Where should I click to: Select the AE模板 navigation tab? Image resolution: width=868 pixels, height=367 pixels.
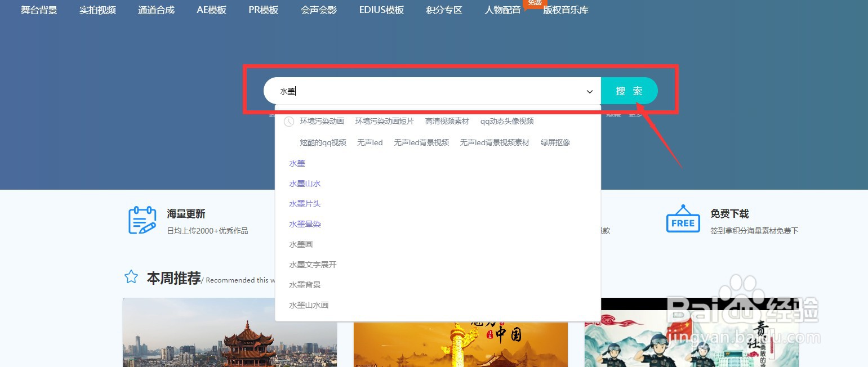point(211,10)
